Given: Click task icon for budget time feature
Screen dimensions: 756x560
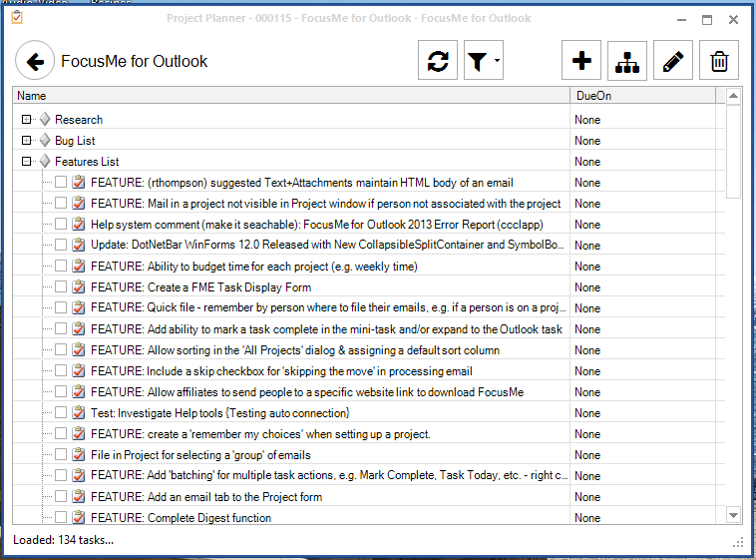Looking at the screenshot, I should point(78,266).
